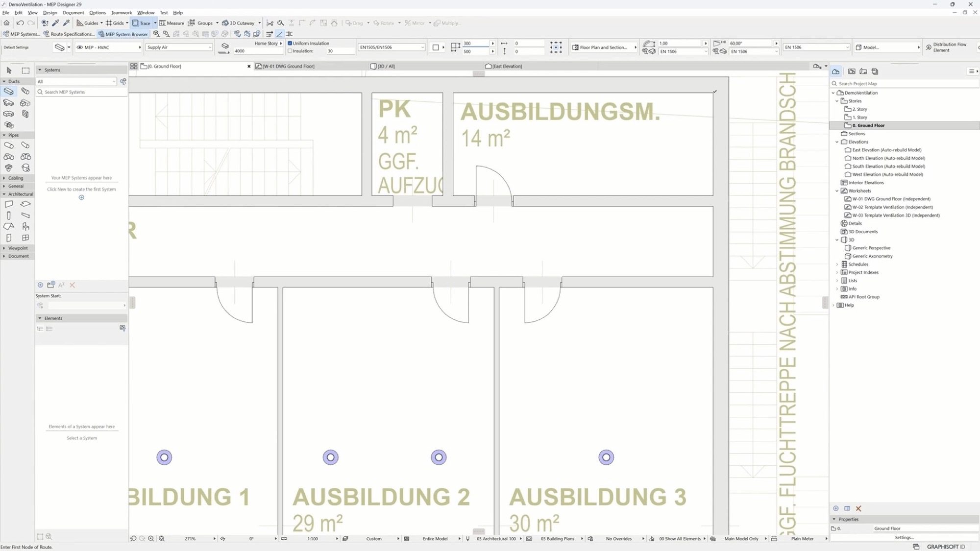Click the Undo arrow icon
Viewport: 980px width, 551px height.
click(x=20, y=23)
